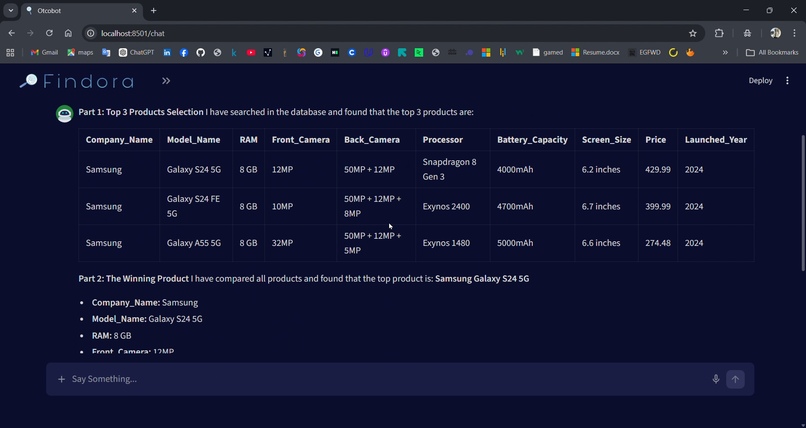
Task: Click the Battery_Capacity column header
Action: [532, 140]
